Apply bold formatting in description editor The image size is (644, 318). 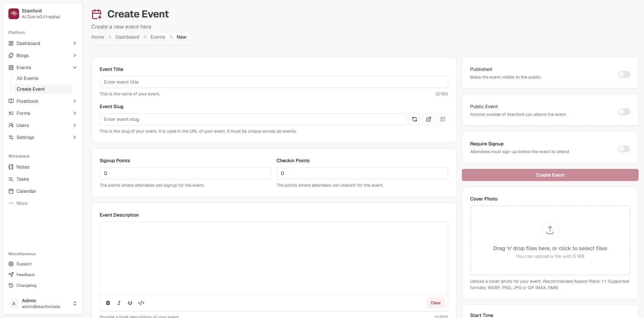(x=108, y=303)
